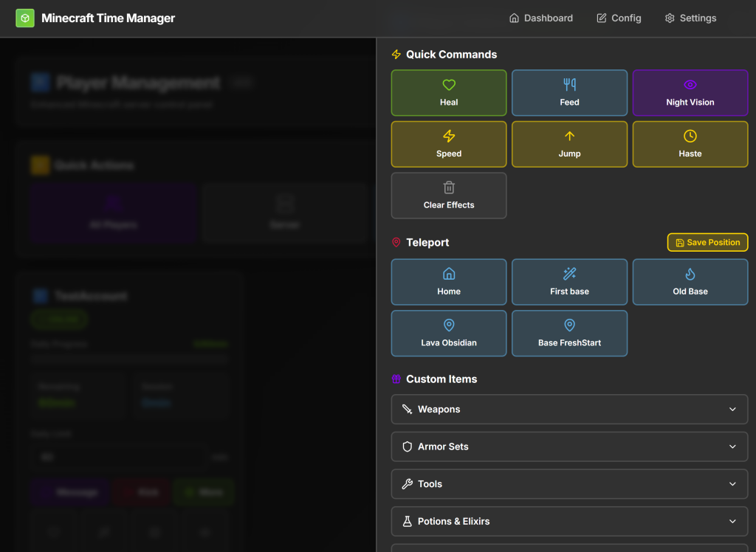
Task: Teleport using the Home house icon
Action: tap(448, 274)
